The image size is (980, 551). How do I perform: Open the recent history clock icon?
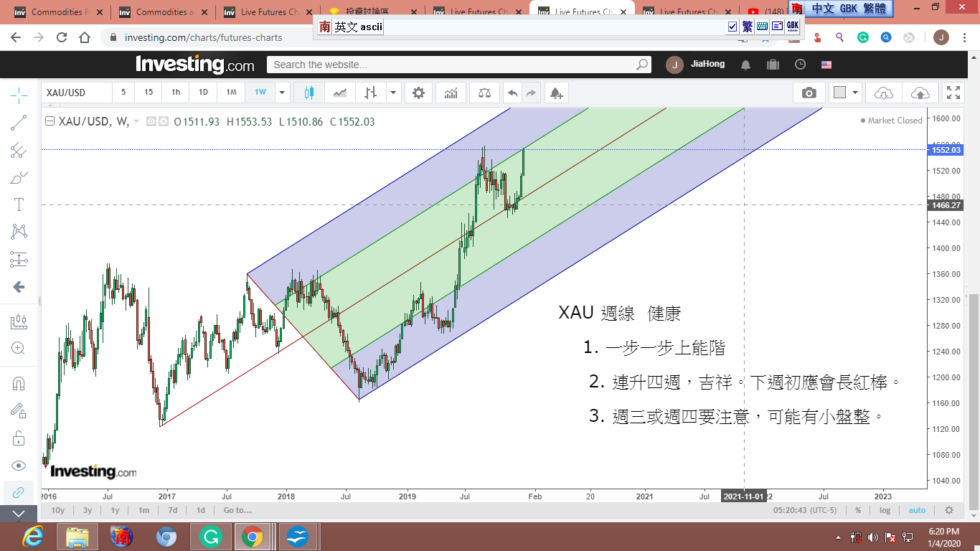800,65
